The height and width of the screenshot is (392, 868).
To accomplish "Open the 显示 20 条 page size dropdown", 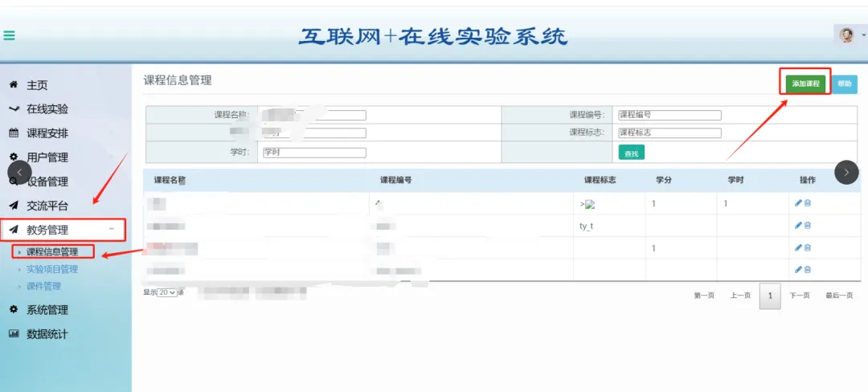I will pos(167,292).
